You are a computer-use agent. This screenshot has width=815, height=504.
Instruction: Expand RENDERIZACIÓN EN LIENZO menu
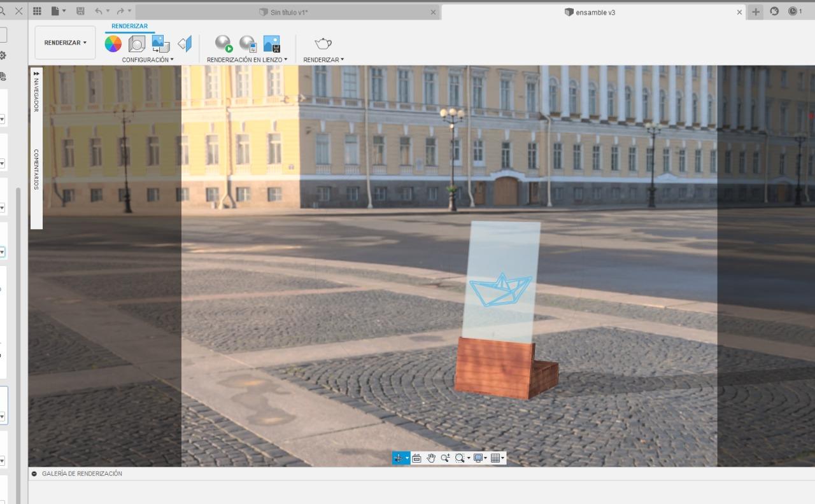[247, 60]
